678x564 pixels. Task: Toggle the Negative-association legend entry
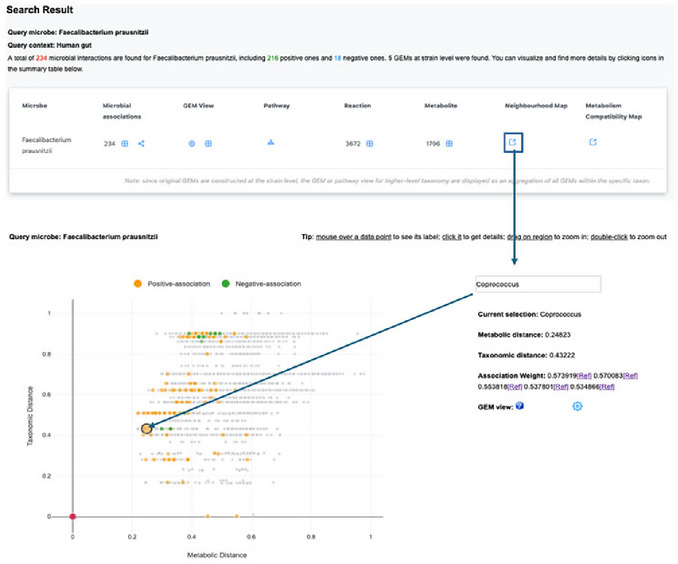click(261, 284)
